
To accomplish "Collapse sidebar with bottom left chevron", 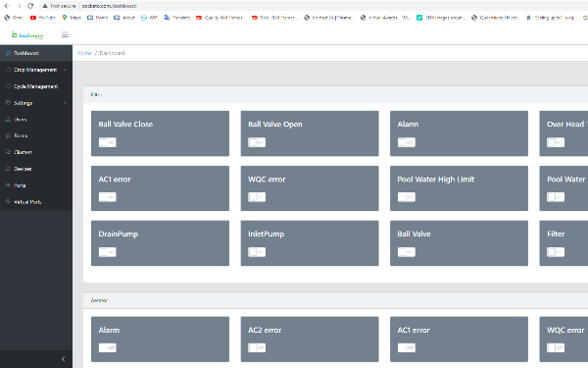I will (63, 359).
